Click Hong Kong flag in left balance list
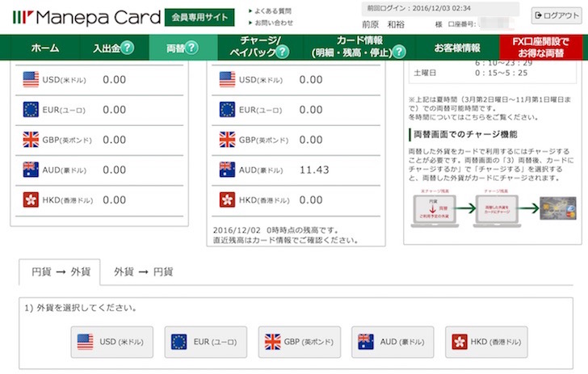Image resolution: width=588 pixels, height=374 pixels. pos(31,200)
